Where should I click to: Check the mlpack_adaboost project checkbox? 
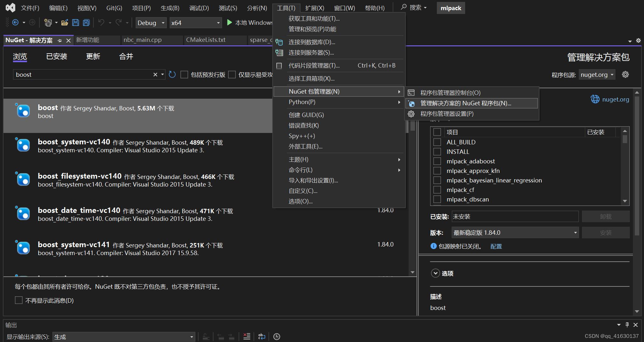click(437, 161)
